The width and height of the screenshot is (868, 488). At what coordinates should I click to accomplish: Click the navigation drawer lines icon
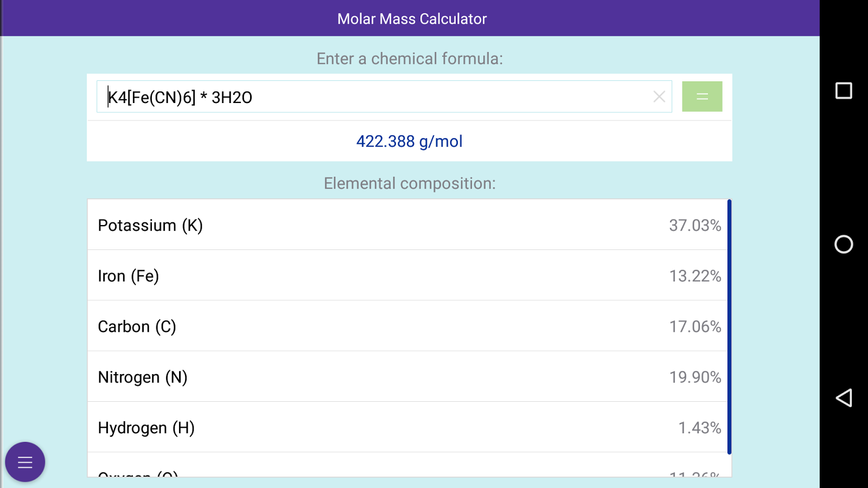(x=25, y=462)
